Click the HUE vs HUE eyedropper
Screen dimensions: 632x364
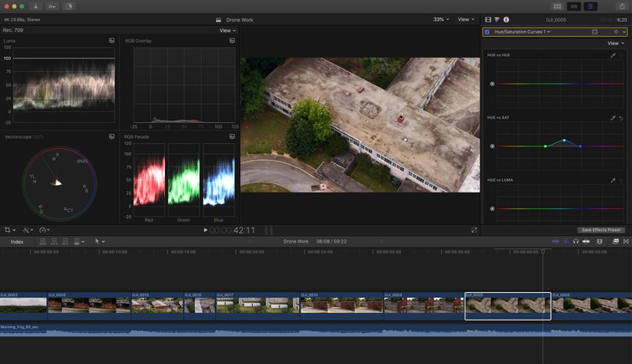613,55
